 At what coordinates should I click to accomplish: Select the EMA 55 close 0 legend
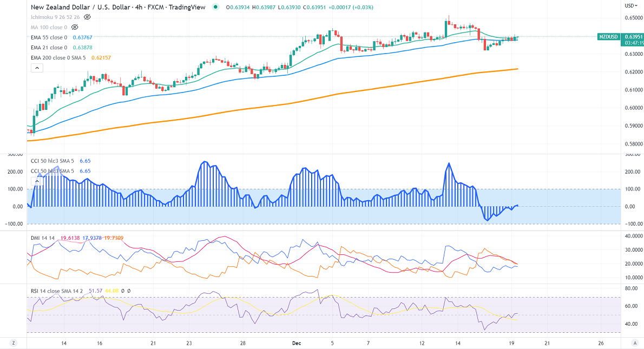point(49,37)
